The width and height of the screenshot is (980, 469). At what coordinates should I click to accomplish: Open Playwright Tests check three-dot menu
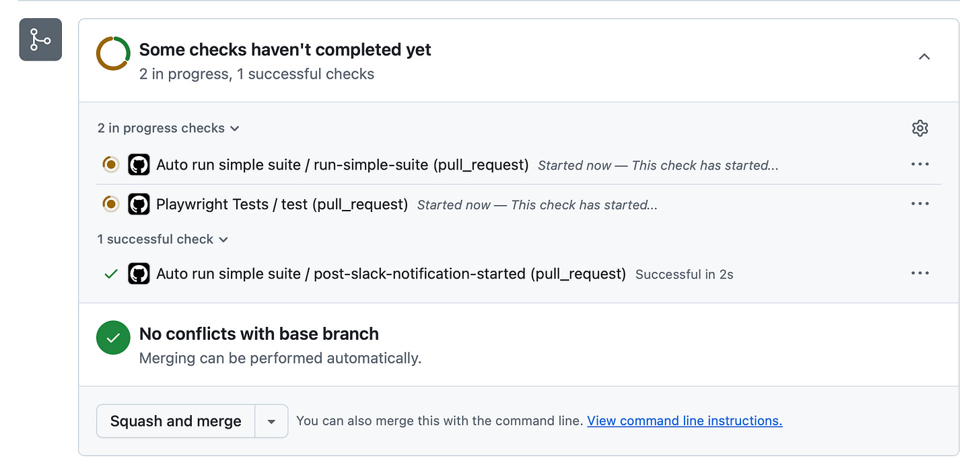click(x=919, y=204)
